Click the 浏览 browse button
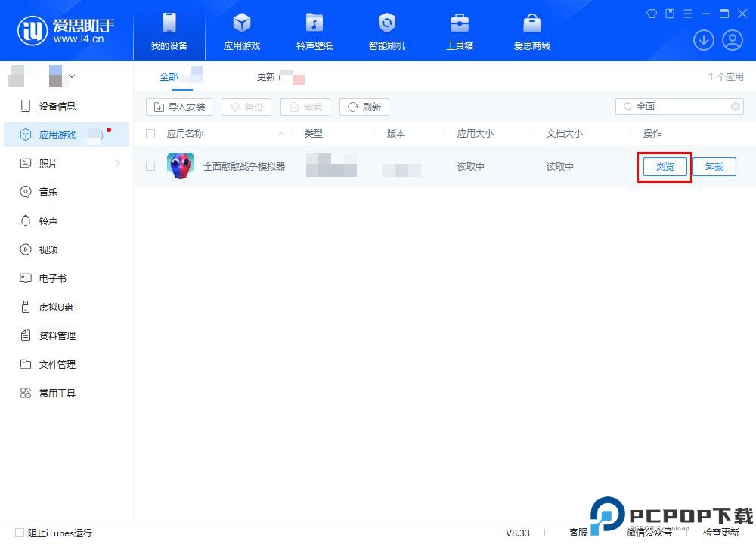Image resolution: width=756 pixels, height=544 pixels. click(664, 166)
